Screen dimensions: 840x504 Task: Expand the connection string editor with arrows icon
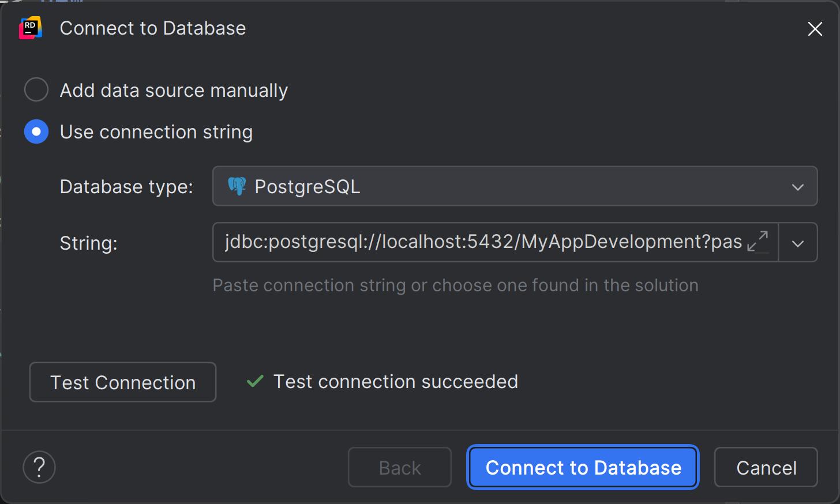[757, 242]
